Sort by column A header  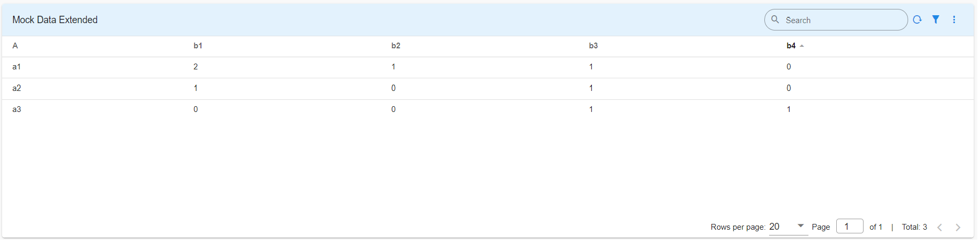click(15, 46)
